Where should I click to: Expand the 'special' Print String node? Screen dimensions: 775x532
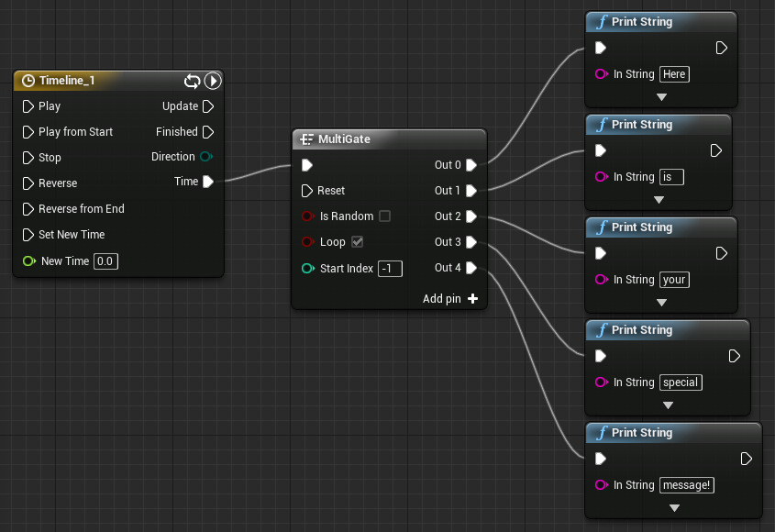click(x=668, y=405)
